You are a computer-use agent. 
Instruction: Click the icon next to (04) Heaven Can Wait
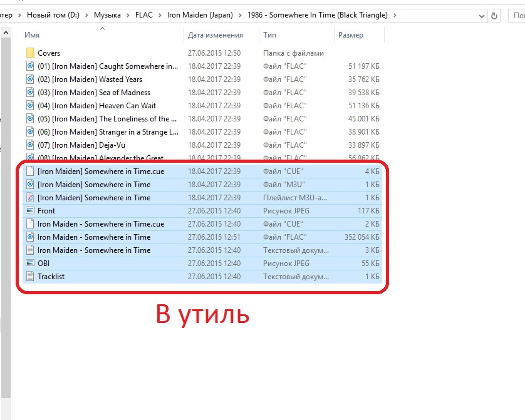pos(30,105)
